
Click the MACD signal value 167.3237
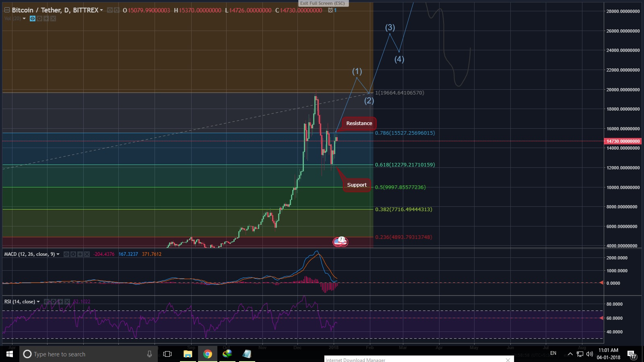(x=128, y=254)
